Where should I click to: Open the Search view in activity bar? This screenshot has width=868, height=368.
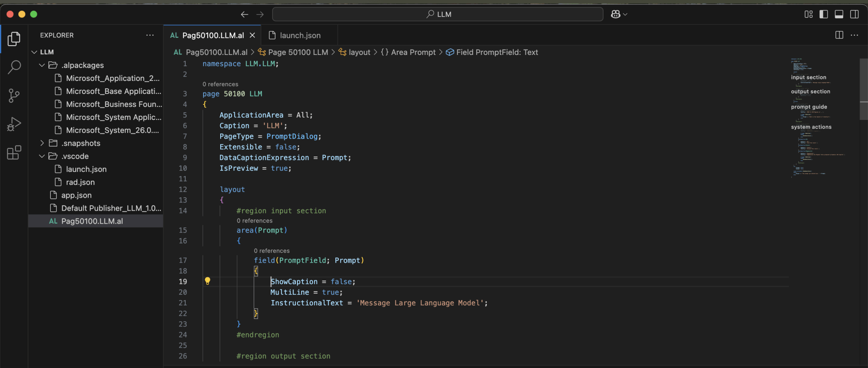(14, 67)
